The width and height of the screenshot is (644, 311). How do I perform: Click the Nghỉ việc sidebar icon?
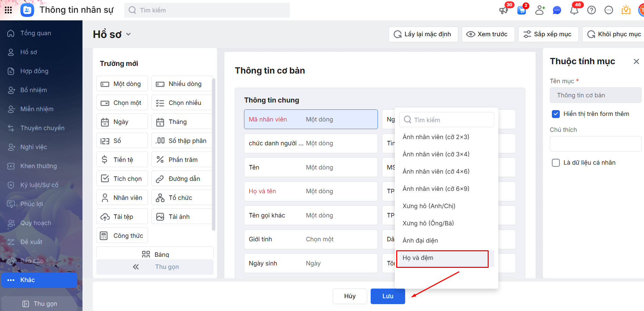(x=11, y=147)
